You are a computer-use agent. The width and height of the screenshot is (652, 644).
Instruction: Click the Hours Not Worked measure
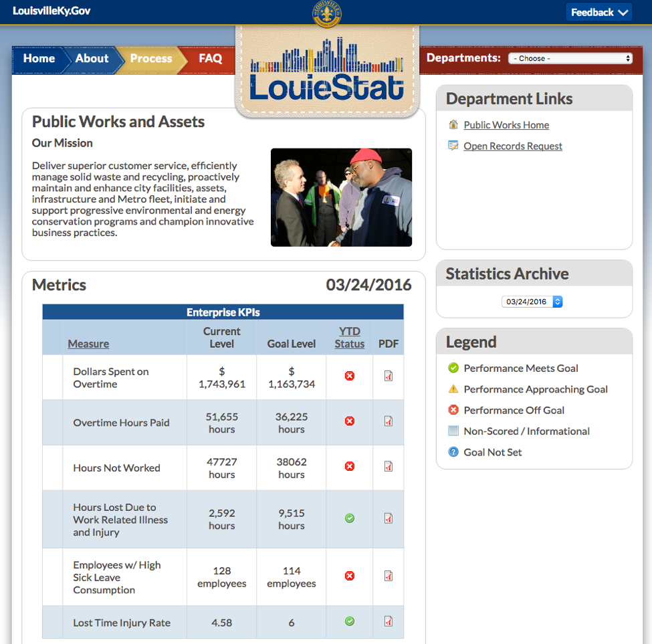(x=116, y=468)
